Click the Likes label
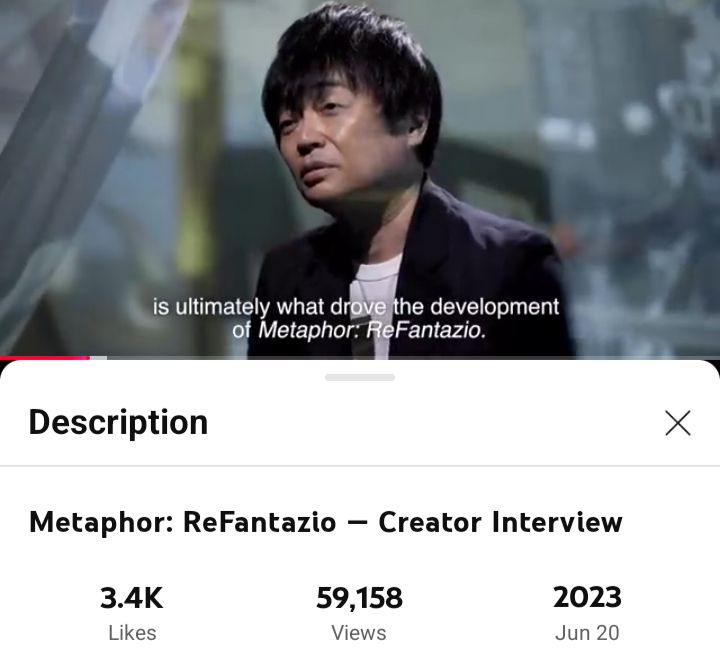Screen dimensions: 720x661 [x=132, y=633]
